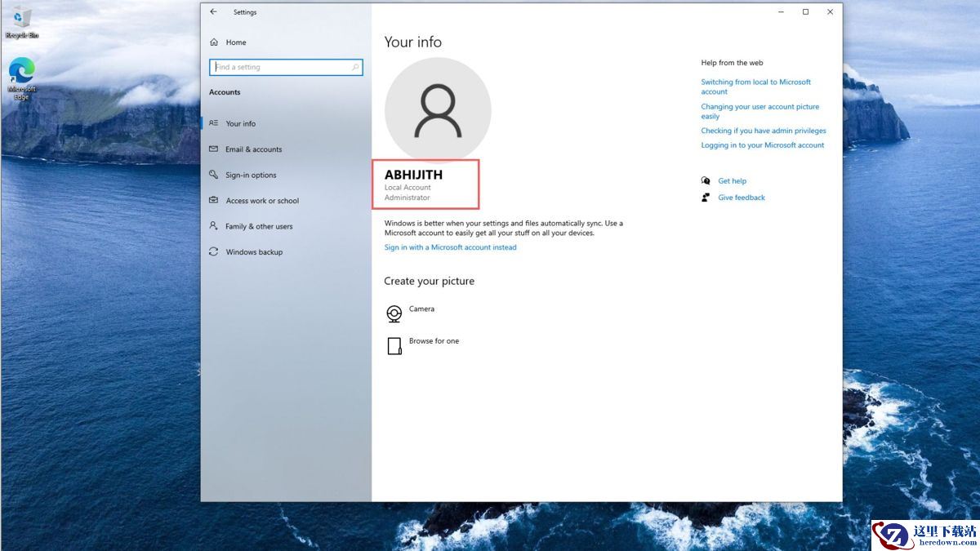The height and width of the screenshot is (551, 980).
Task: Open the Camera option icon
Action: (x=394, y=313)
